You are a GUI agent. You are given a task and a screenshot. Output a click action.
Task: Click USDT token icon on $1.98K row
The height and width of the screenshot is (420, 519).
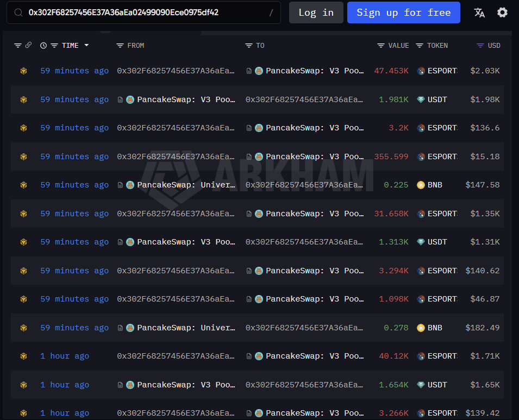coord(421,99)
